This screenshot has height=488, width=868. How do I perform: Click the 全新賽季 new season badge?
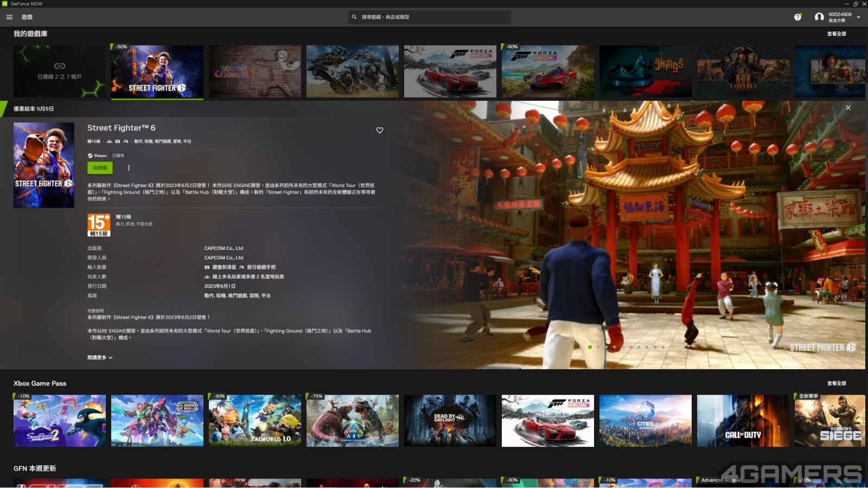coord(808,396)
